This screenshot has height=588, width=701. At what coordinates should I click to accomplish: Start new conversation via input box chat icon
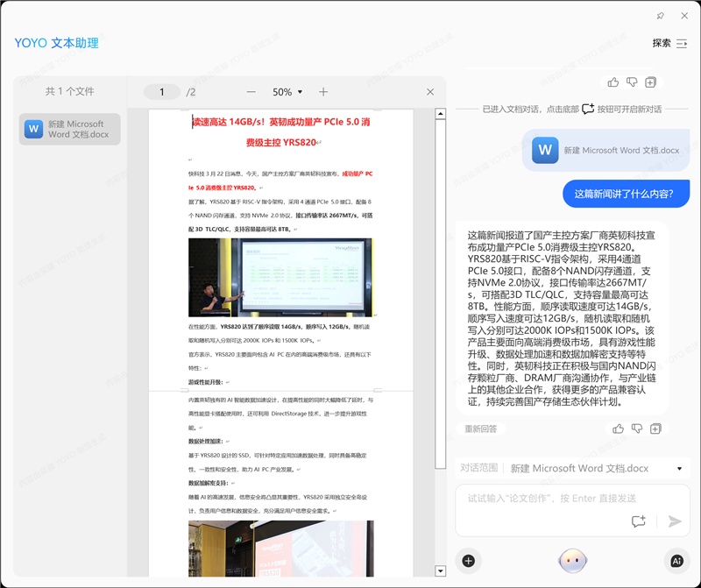coord(639,521)
